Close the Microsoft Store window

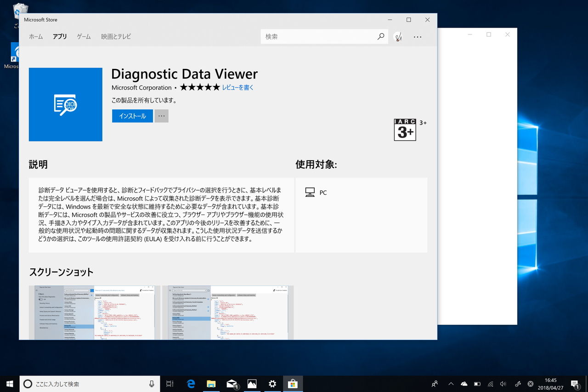tap(428, 20)
